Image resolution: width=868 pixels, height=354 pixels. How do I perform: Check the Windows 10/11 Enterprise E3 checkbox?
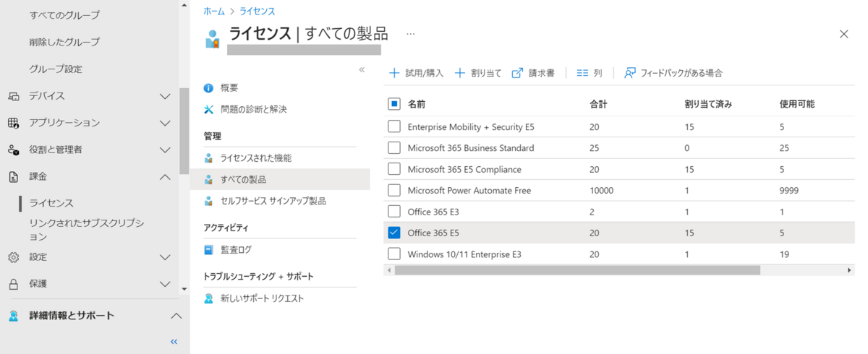tap(394, 254)
